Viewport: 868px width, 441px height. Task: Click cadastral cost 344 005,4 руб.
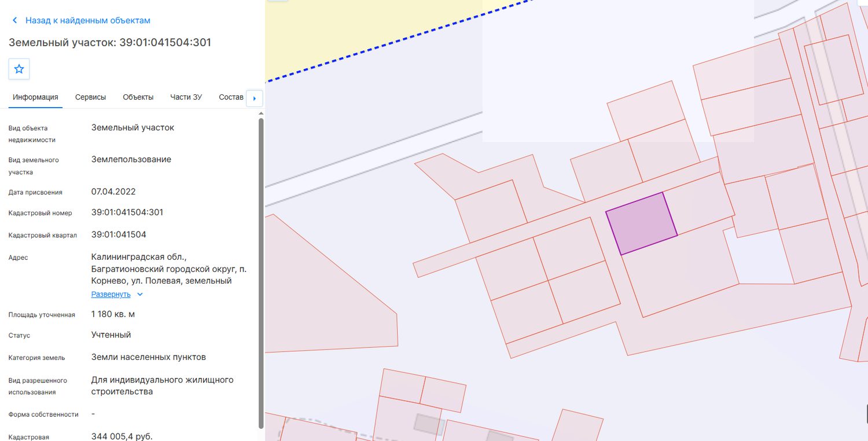(122, 436)
